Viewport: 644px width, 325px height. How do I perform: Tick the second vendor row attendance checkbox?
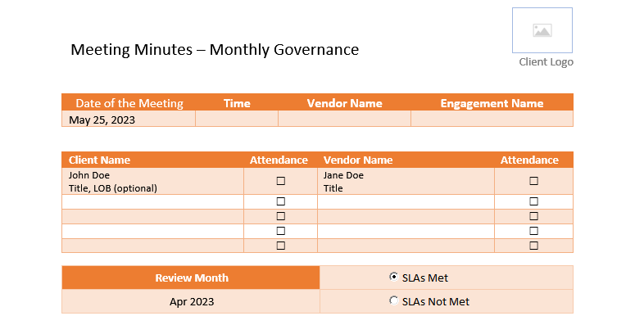coord(533,201)
